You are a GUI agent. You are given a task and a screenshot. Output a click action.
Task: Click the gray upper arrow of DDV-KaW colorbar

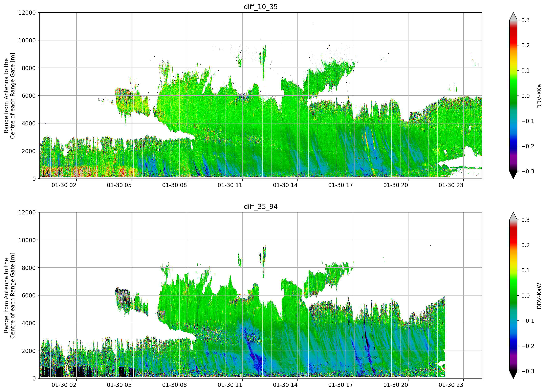coord(513,216)
